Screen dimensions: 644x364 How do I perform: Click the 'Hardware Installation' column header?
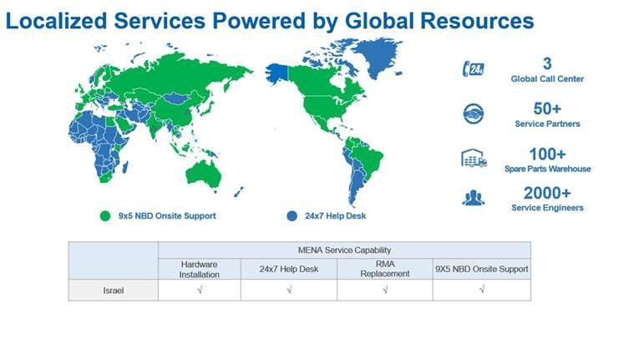pyautogui.click(x=199, y=269)
